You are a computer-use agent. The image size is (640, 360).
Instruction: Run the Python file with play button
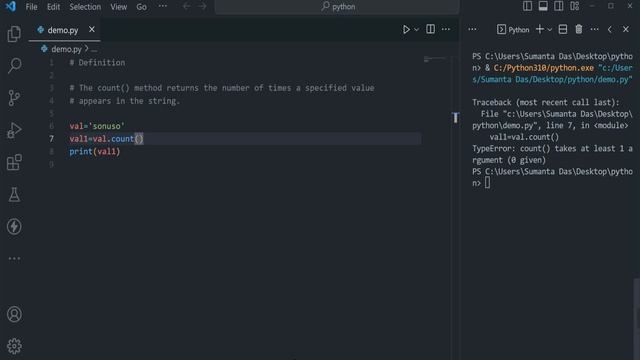point(406,29)
